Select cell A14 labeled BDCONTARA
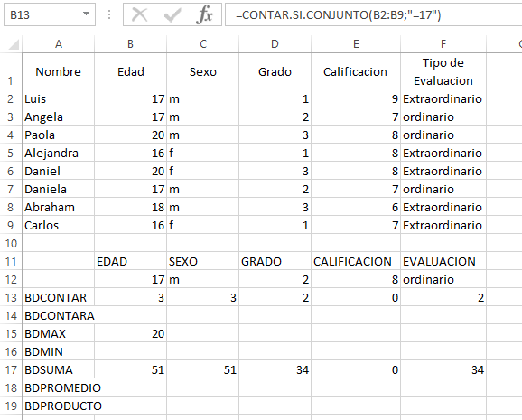 pos(59,315)
